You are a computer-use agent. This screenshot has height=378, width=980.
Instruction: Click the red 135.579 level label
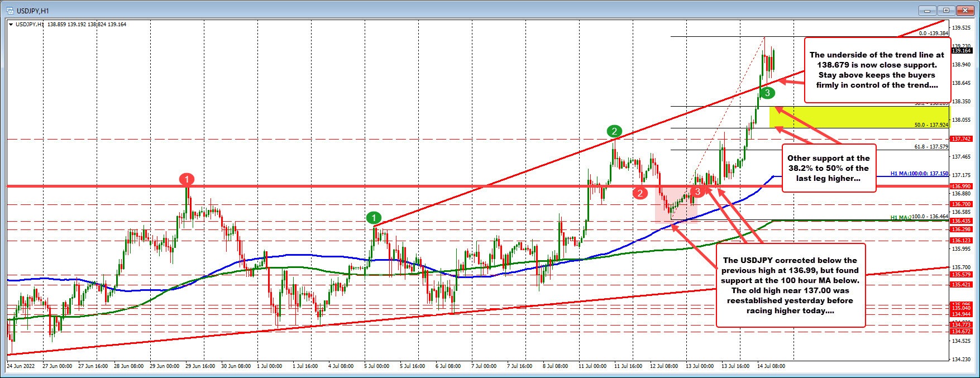[962, 275]
